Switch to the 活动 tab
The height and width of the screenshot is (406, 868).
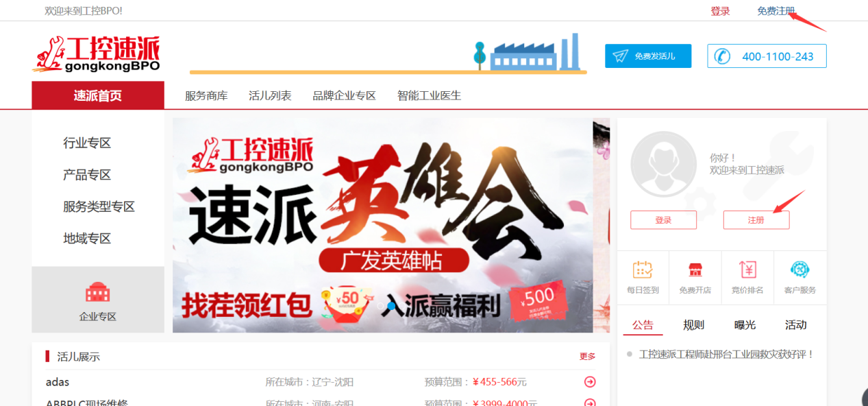pos(796,325)
